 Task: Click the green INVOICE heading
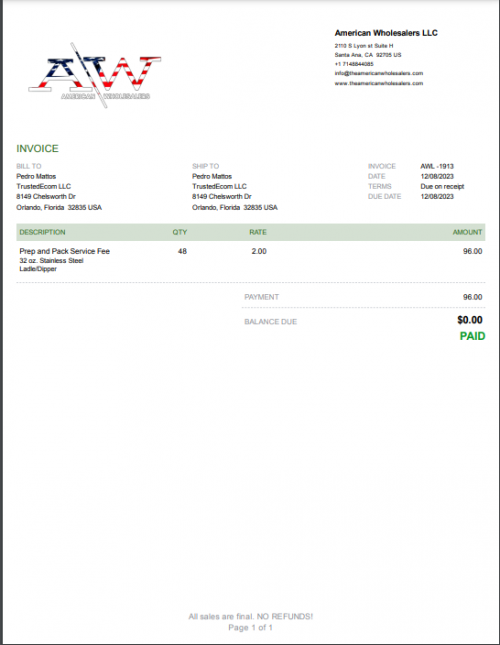tap(37, 148)
